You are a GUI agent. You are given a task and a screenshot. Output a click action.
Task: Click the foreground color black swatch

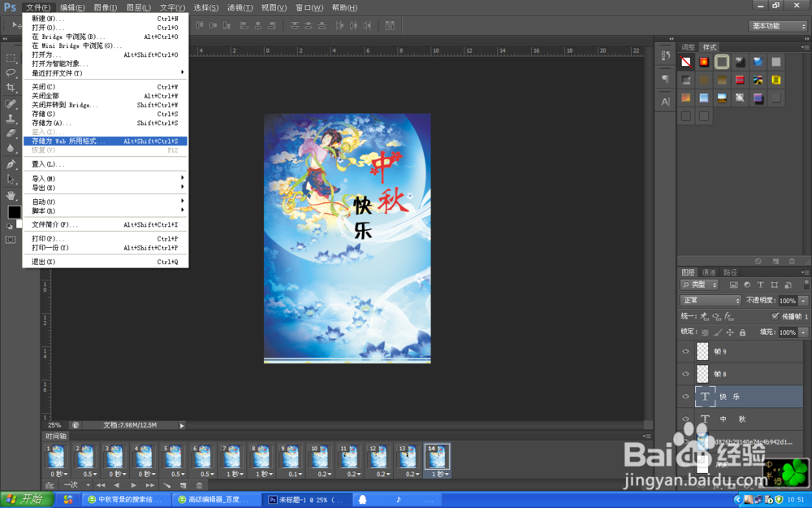15,212
